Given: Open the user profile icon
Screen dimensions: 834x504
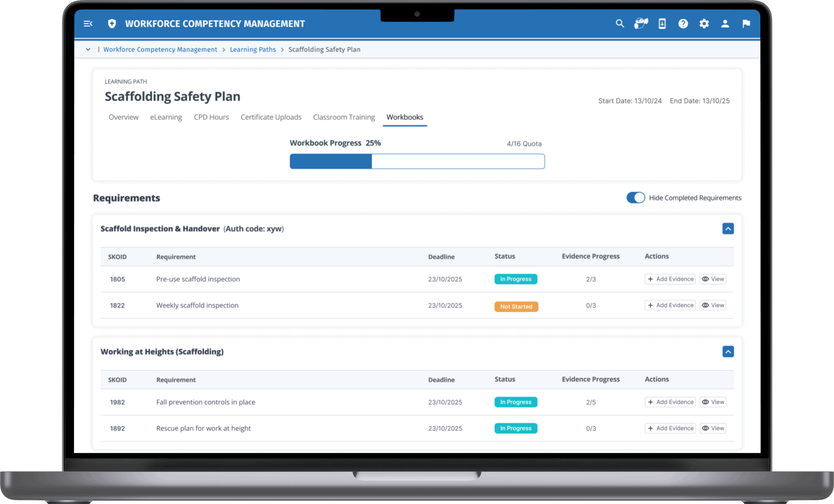Looking at the screenshot, I should (725, 24).
